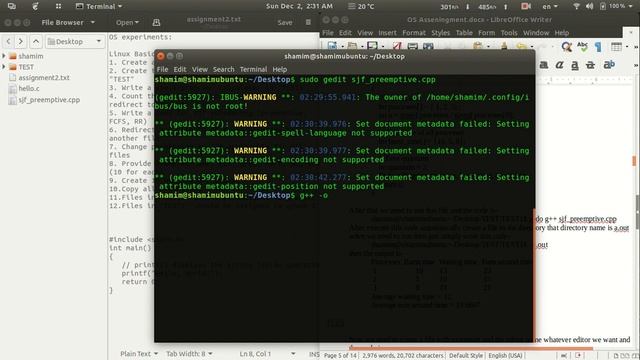This screenshot has width=640, height=360.
Task: Click the Wi-Fi icon in top bar
Action: tap(576, 6)
